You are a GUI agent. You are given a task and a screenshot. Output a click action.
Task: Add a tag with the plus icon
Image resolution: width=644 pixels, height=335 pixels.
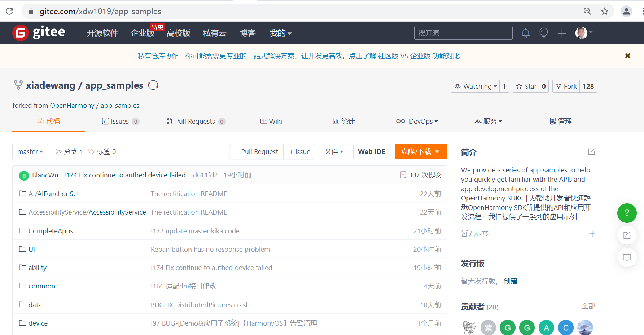tap(592, 234)
